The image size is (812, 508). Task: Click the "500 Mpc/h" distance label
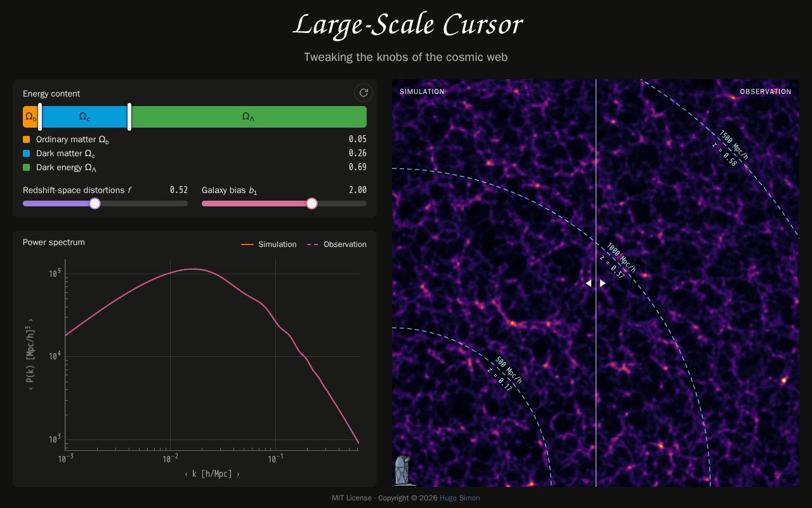coord(509,371)
